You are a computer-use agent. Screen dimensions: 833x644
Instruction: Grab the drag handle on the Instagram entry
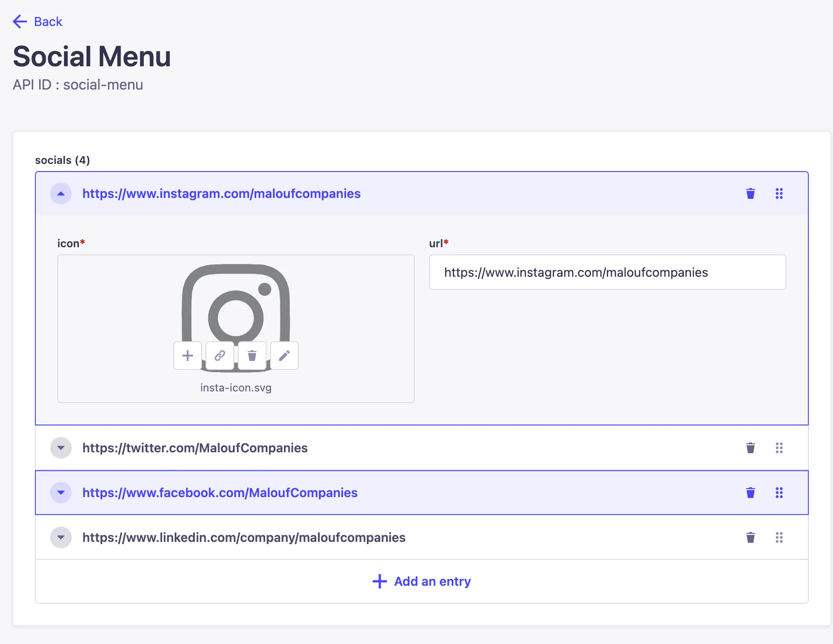pos(779,193)
